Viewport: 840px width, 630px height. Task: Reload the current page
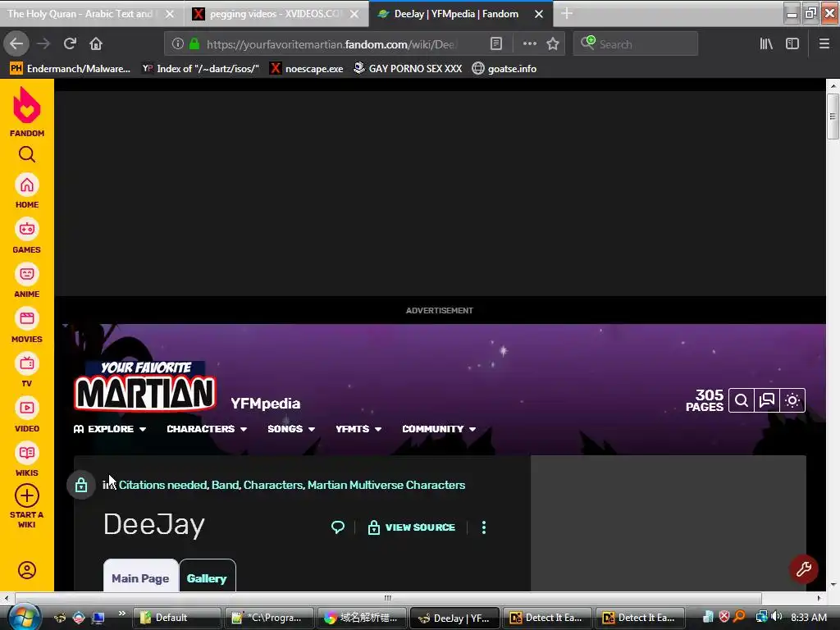pyautogui.click(x=70, y=43)
